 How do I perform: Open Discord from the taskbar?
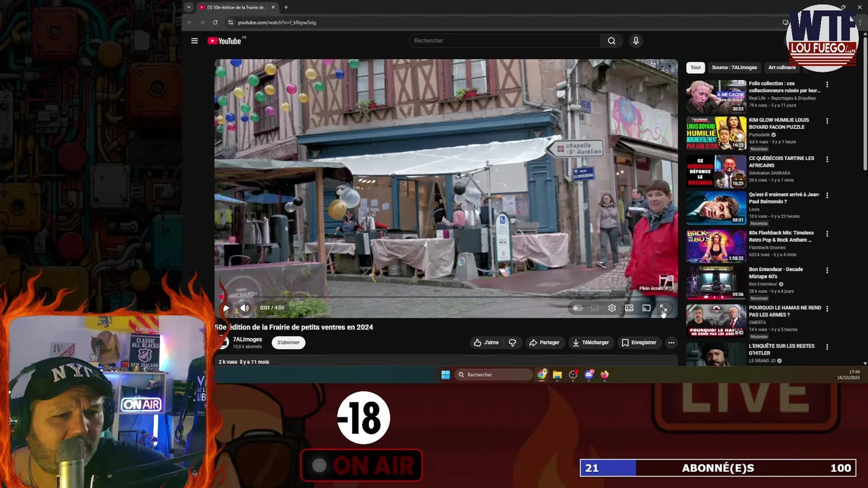tap(589, 375)
